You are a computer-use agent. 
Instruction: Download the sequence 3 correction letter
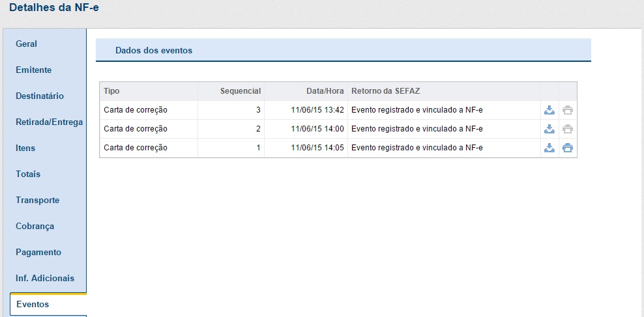pyautogui.click(x=549, y=110)
